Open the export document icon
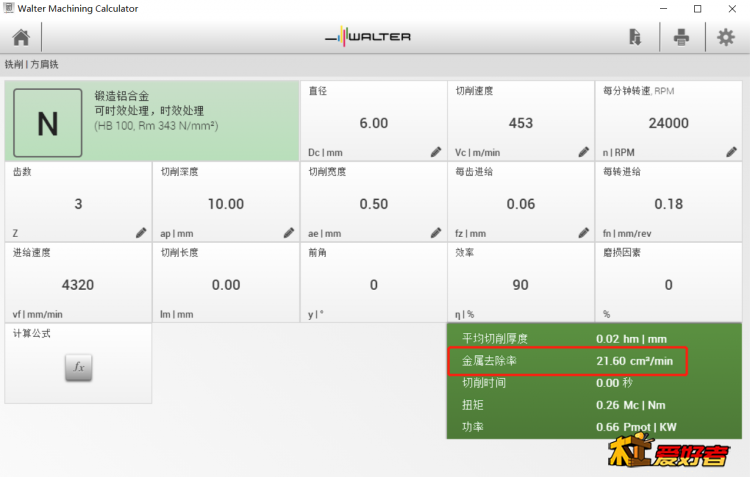 635,37
